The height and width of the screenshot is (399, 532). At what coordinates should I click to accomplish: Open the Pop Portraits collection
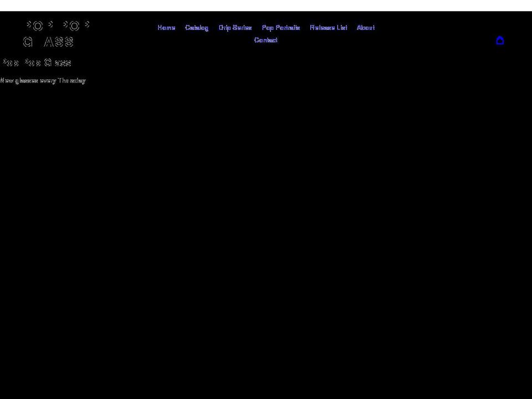click(280, 27)
